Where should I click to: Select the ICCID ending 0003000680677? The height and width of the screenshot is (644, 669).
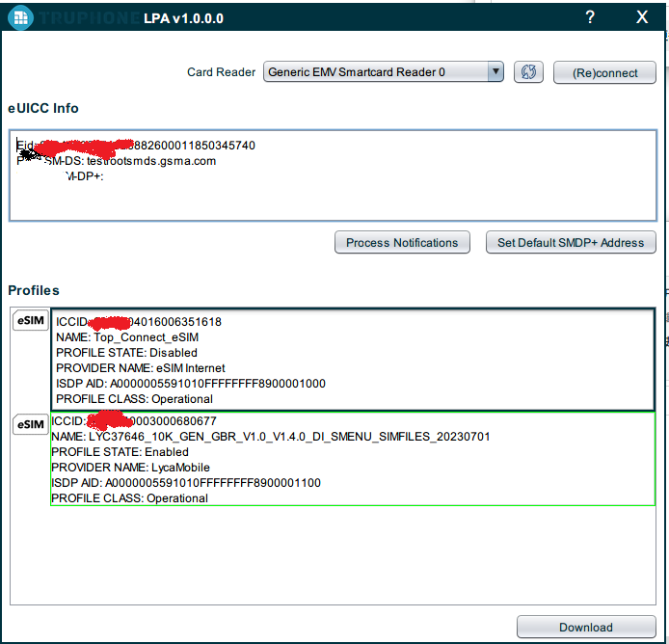pyautogui.click(x=134, y=420)
